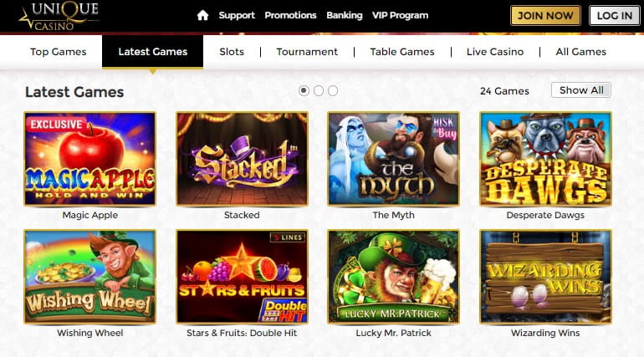The image size is (644, 357).
Task: Click the Lucky Mr. Patrick title link
Action: 393,333
